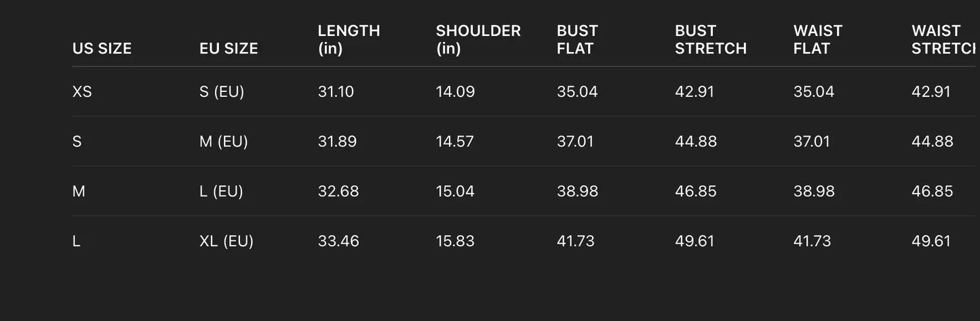The image size is (980, 321).
Task: Click the length value 32.68
Action: point(338,191)
